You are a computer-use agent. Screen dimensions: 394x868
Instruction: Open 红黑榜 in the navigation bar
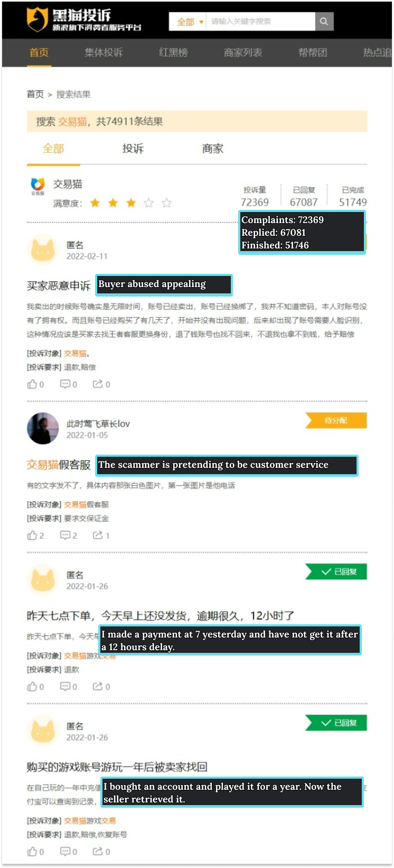tap(173, 52)
